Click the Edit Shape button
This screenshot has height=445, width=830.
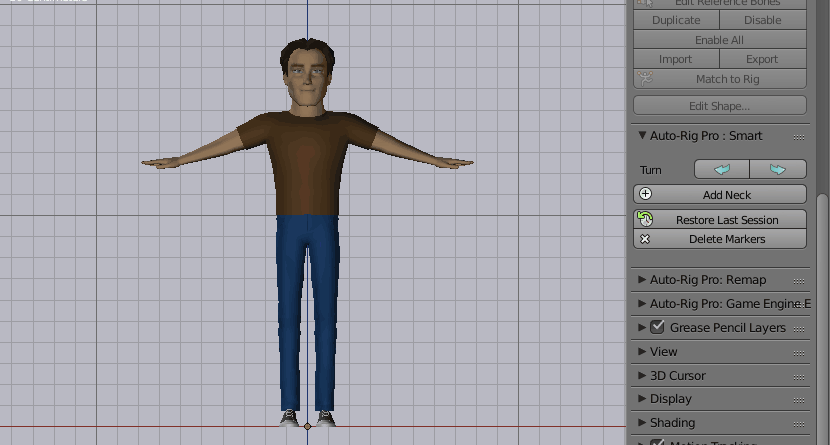pyautogui.click(x=719, y=106)
